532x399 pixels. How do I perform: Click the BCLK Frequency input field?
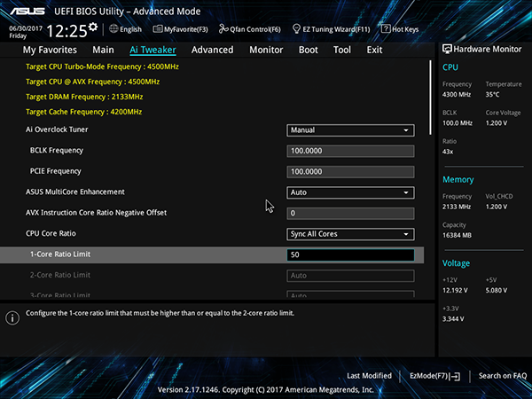[x=350, y=151]
